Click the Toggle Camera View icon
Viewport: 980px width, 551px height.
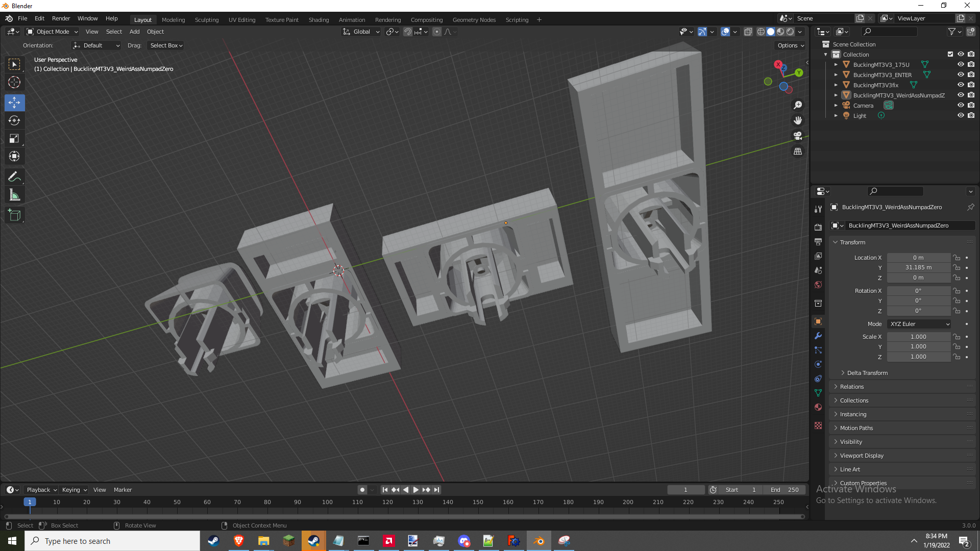[x=798, y=136]
